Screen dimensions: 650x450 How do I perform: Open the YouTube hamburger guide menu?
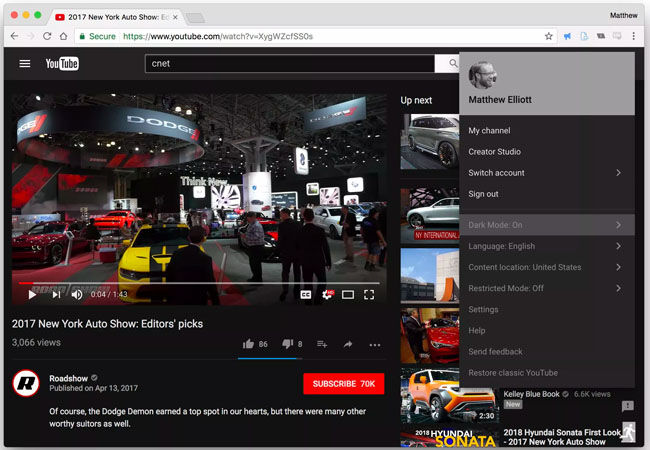(x=25, y=63)
